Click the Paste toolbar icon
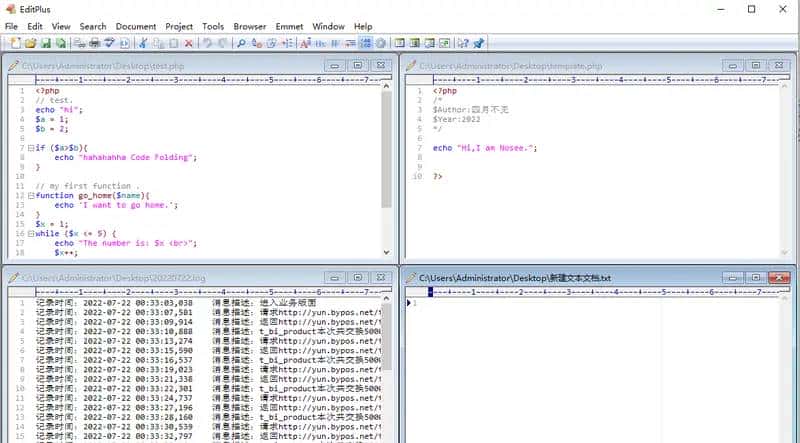800x443 pixels. [173, 43]
